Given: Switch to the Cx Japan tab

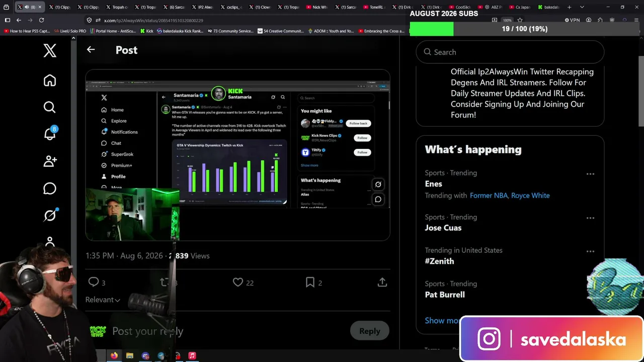Looking at the screenshot, I should point(520,7).
